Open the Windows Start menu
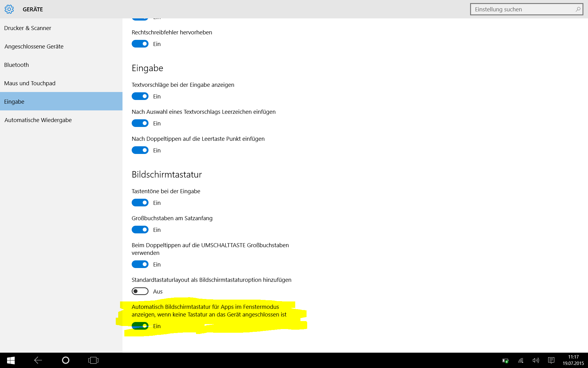The image size is (588, 368). pyautogui.click(x=11, y=360)
